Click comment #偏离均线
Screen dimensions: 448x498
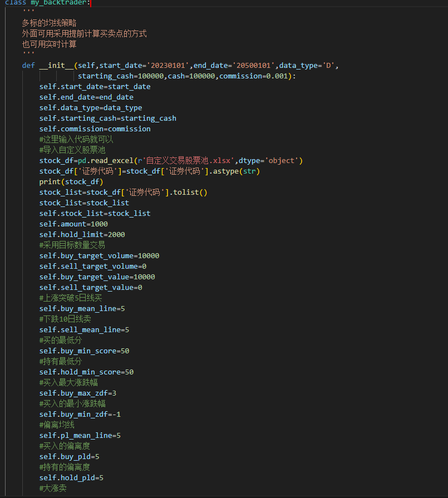tap(57, 425)
